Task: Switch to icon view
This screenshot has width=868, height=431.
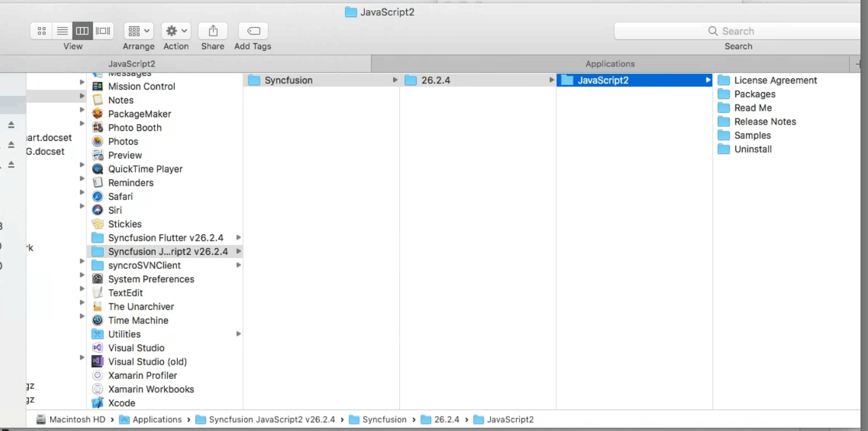Action: pyautogui.click(x=42, y=30)
